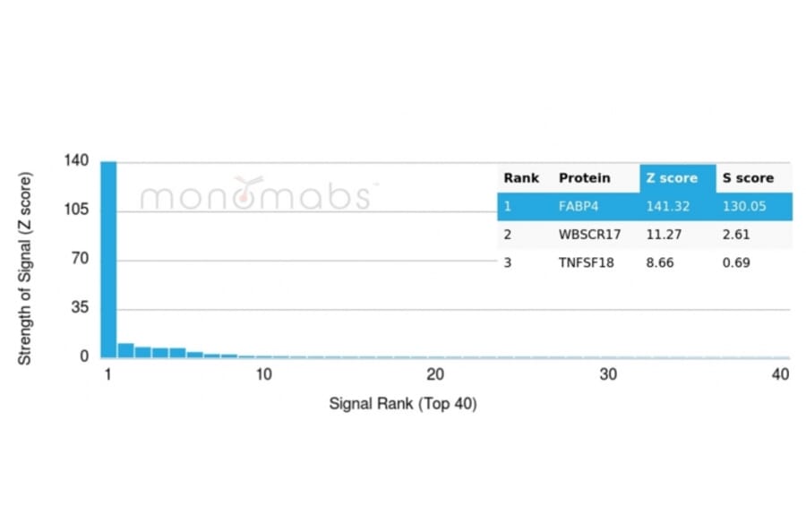Select the WBSCR17 protein row
This screenshot has width=806, height=532.
point(587,235)
